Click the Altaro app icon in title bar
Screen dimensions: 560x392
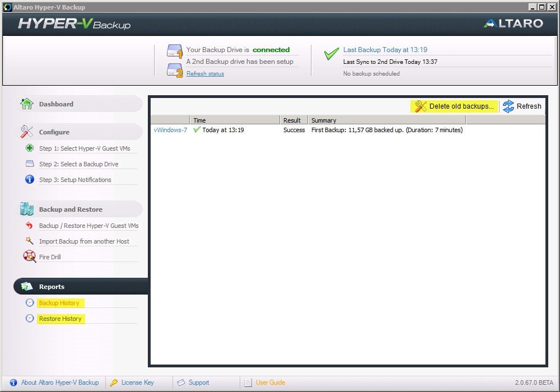pos(7,7)
